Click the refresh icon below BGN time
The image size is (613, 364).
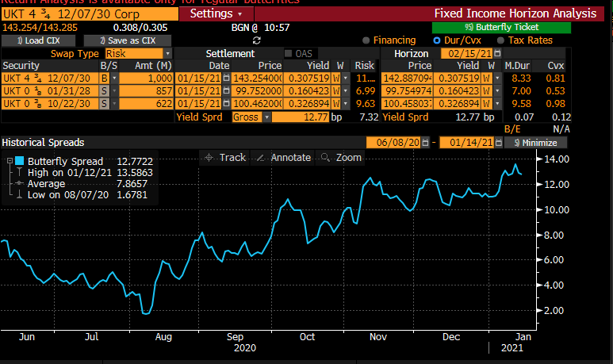pyautogui.click(x=257, y=40)
